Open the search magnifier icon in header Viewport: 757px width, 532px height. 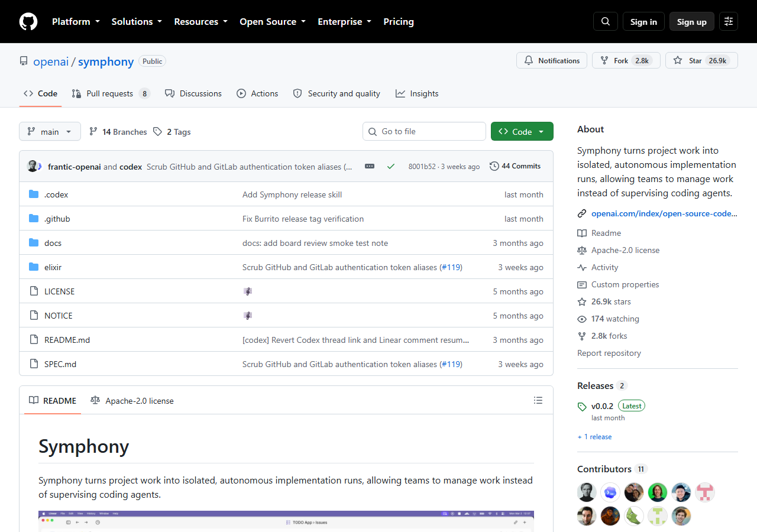tap(606, 22)
